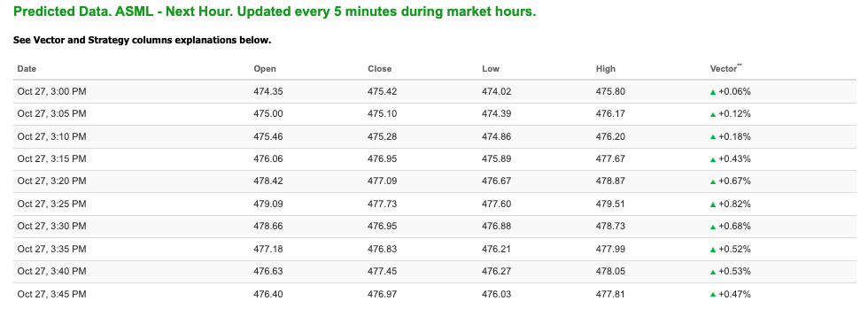Screen dimensions: 868x324
Task: Click the Vector column header
Action: pyautogui.click(x=725, y=68)
